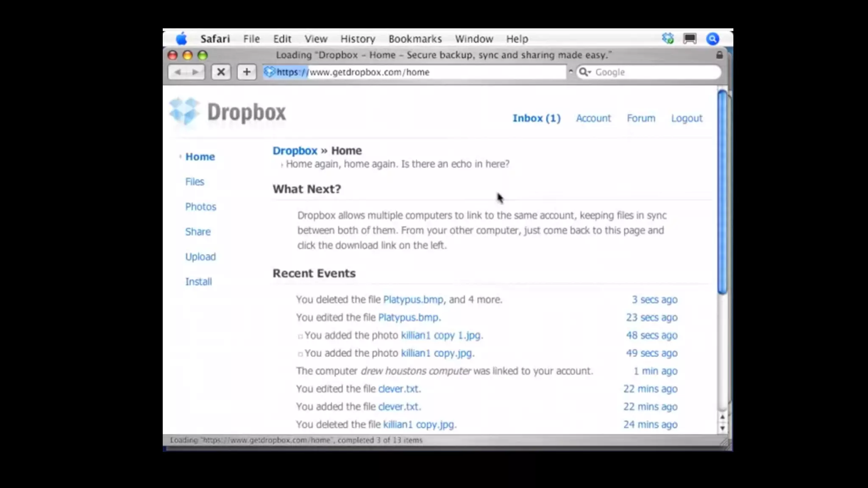Screen dimensions: 868x488
Task: Click the scrollbar down arrow
Action: [722, 428]
